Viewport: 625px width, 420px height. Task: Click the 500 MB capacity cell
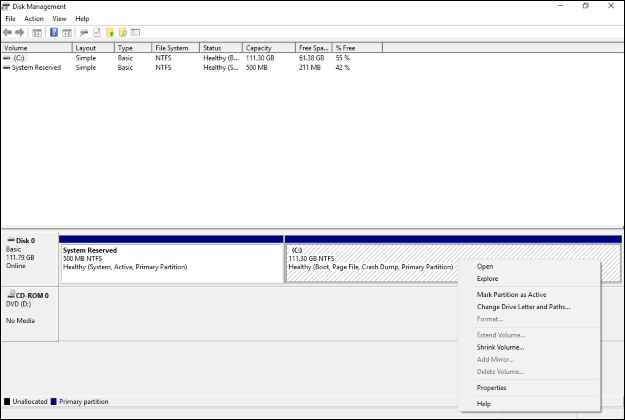click(x=257, y=67)
